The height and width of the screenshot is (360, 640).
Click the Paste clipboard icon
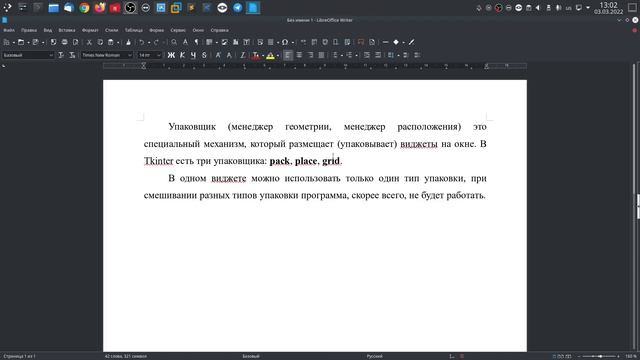pos(111,42)
